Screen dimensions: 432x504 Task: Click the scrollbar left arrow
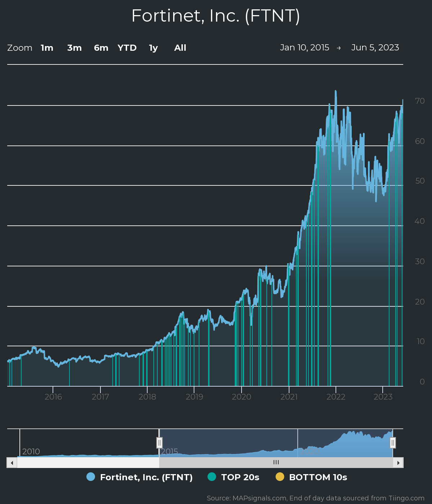point(12,463)
